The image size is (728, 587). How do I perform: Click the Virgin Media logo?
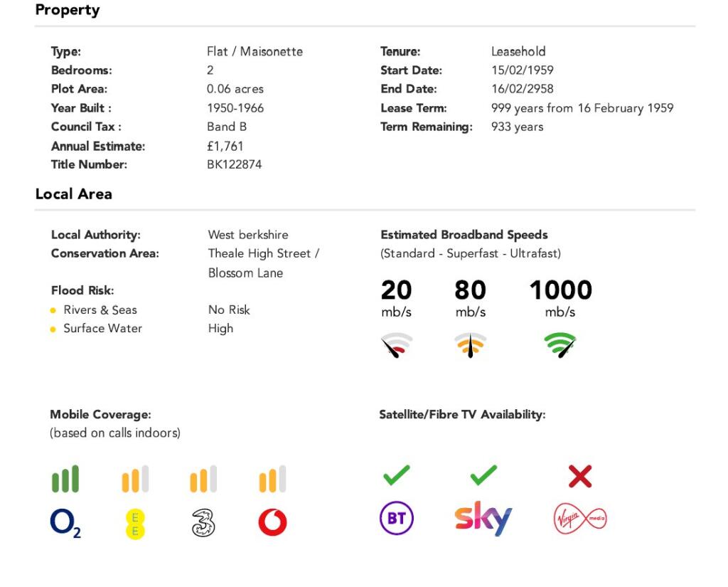click(580, 519)
